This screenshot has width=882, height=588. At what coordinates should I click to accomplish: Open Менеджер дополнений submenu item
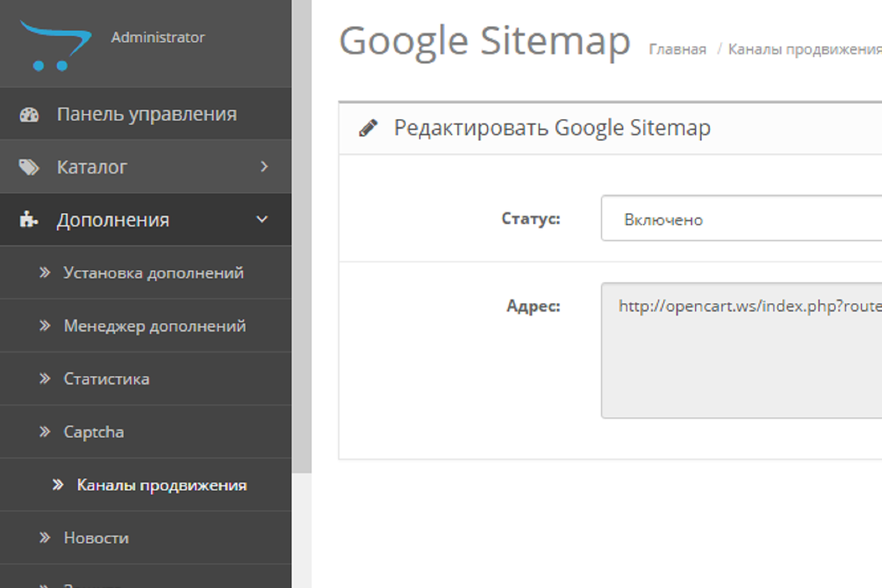(x=146, y=326)
